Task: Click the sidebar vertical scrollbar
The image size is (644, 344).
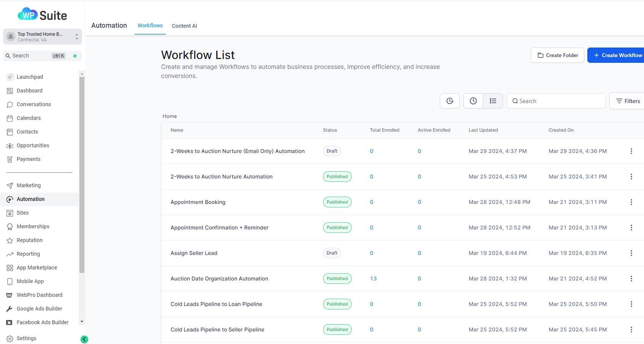Action: coord(82,175)
